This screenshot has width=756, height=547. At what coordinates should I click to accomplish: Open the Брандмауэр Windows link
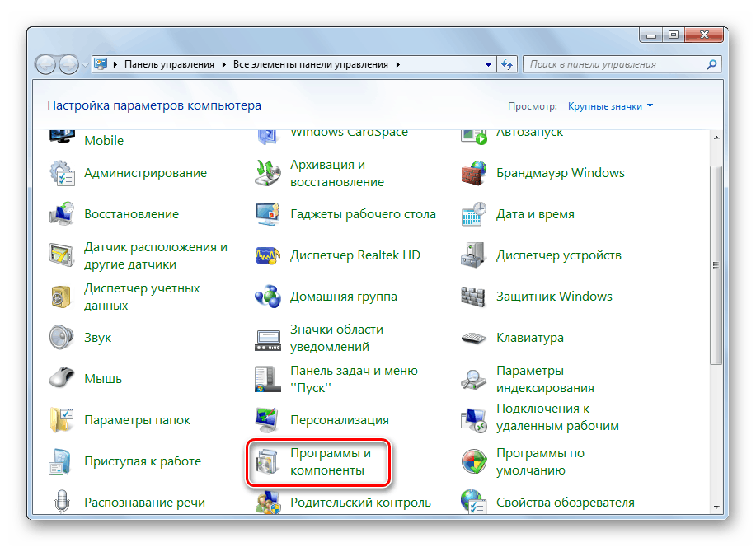coord(561,173)
